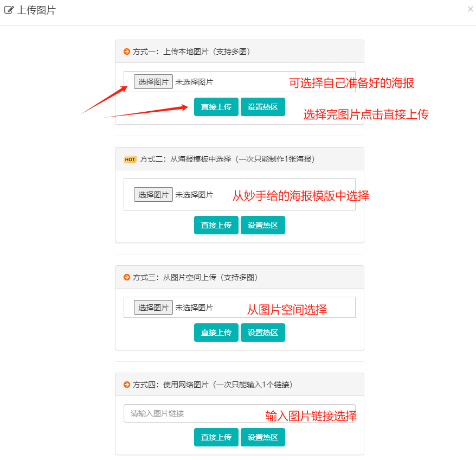Open 设置热区 for local image upload

click(262, 107)
